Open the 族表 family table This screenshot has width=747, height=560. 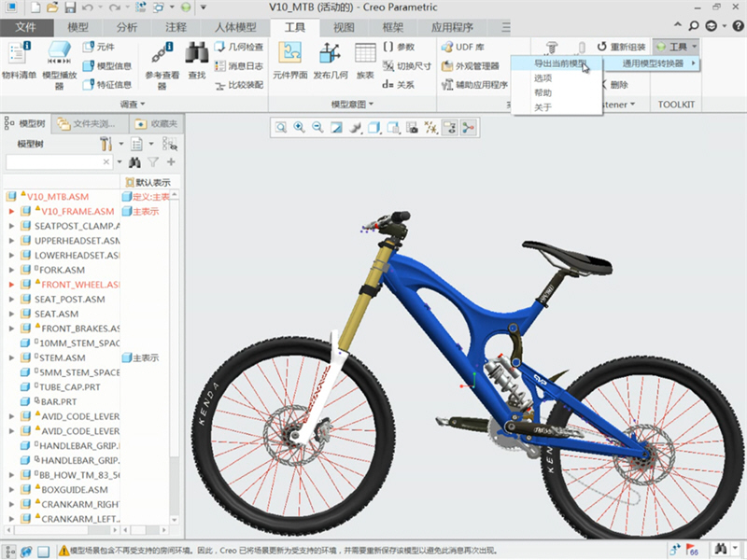(x=365, y=61)
